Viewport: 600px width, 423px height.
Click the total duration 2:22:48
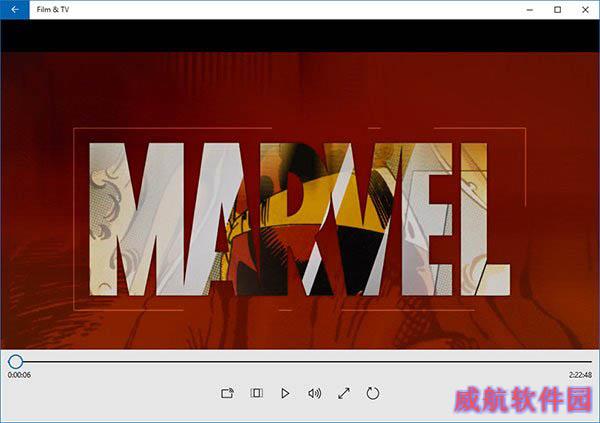pos(580,375)
